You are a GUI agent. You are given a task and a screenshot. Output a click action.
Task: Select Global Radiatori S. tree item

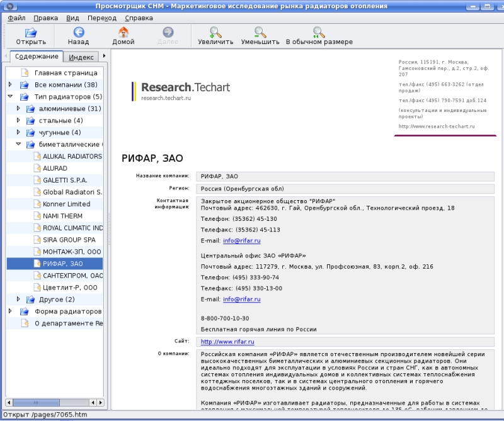(72, 192)
